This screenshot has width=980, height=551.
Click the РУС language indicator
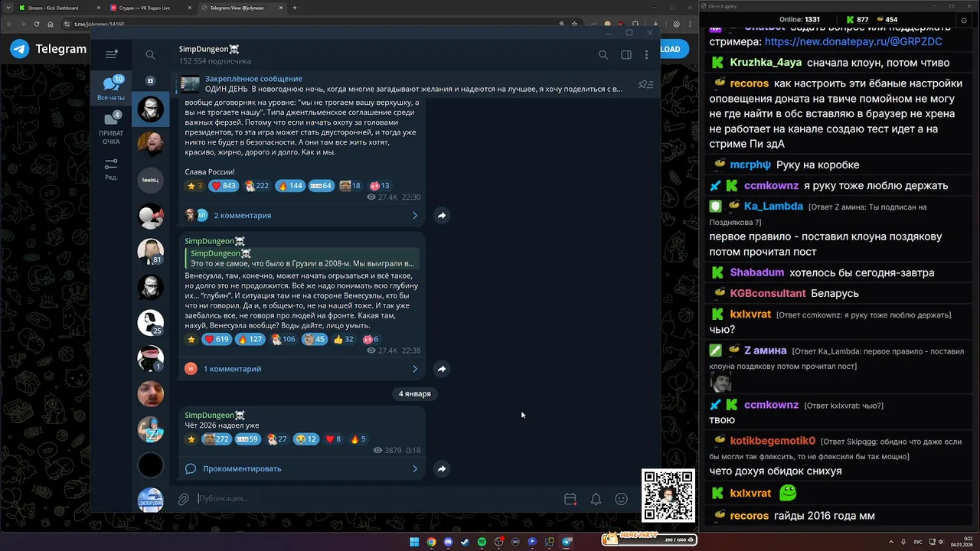[918, 542]
